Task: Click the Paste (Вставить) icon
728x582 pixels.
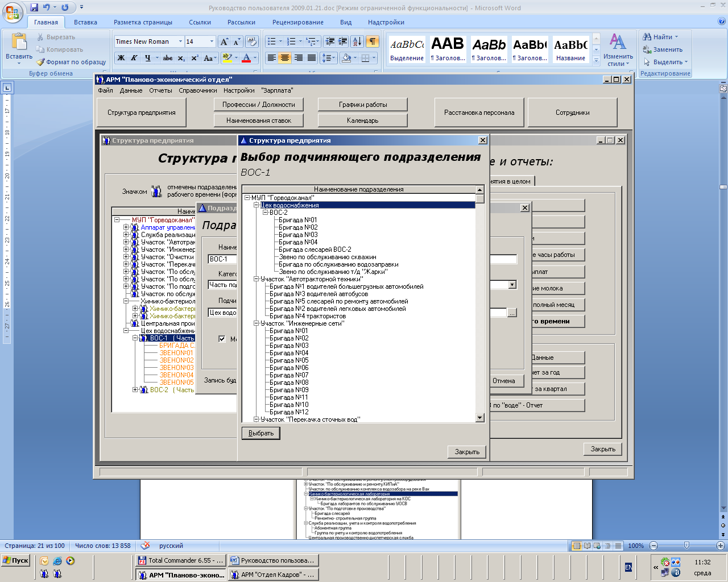Action: (19, 41)
